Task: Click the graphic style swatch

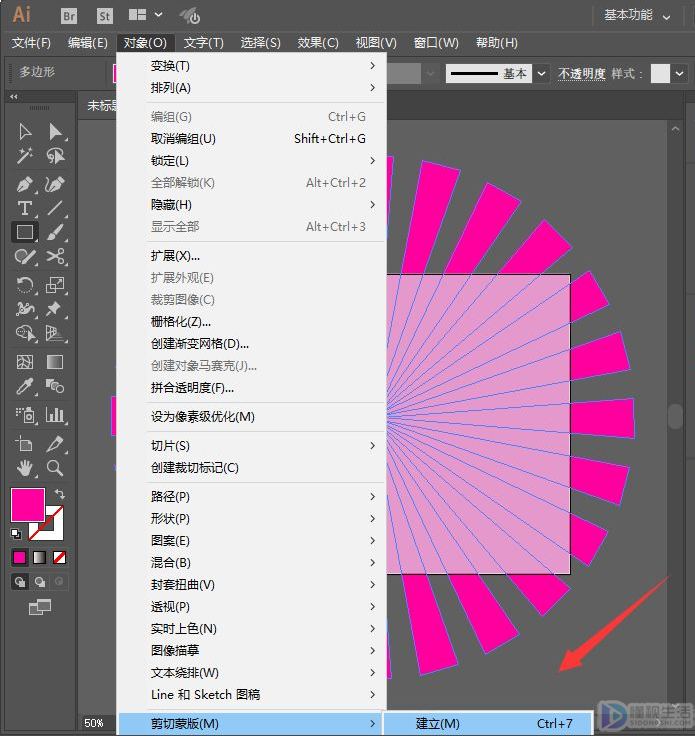Action: 660,74
